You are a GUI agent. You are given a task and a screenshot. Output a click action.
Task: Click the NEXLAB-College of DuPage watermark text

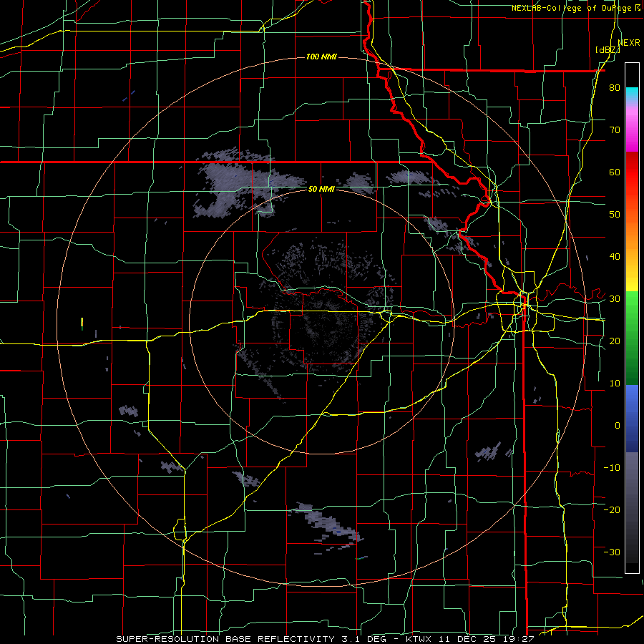(575, 8)
